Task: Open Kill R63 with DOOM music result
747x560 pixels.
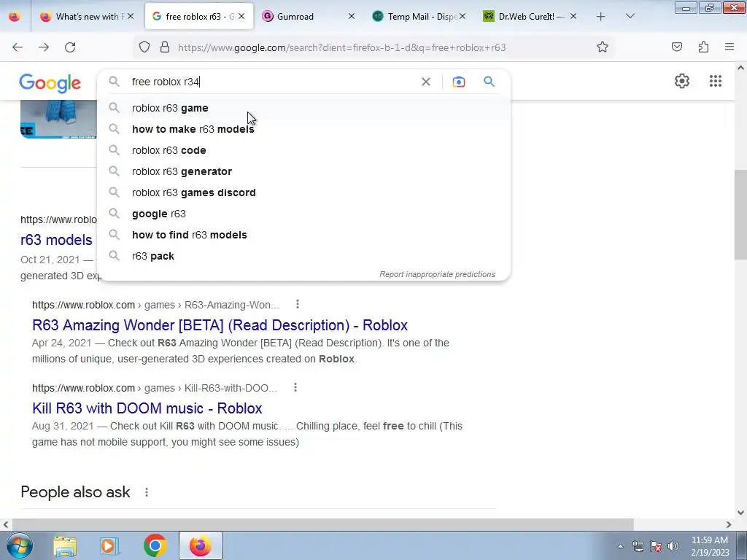Action: [147, 408]
